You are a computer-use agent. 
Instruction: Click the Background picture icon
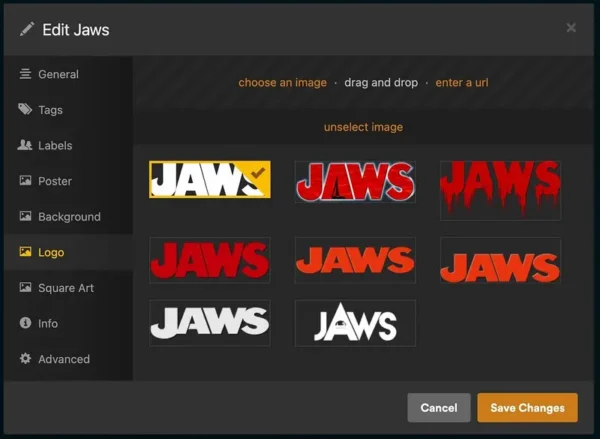25,217
